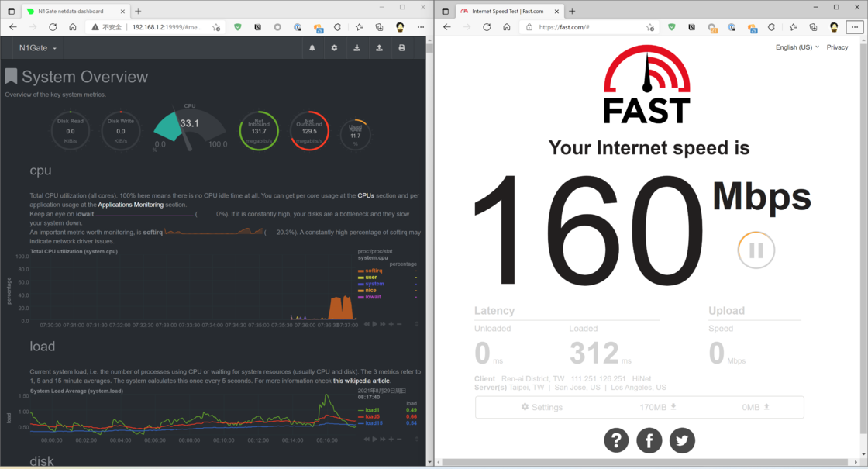Screen dimensions: 868x469
Task: Toggle system series in CPU chart legend
Action: click(374, 284)
